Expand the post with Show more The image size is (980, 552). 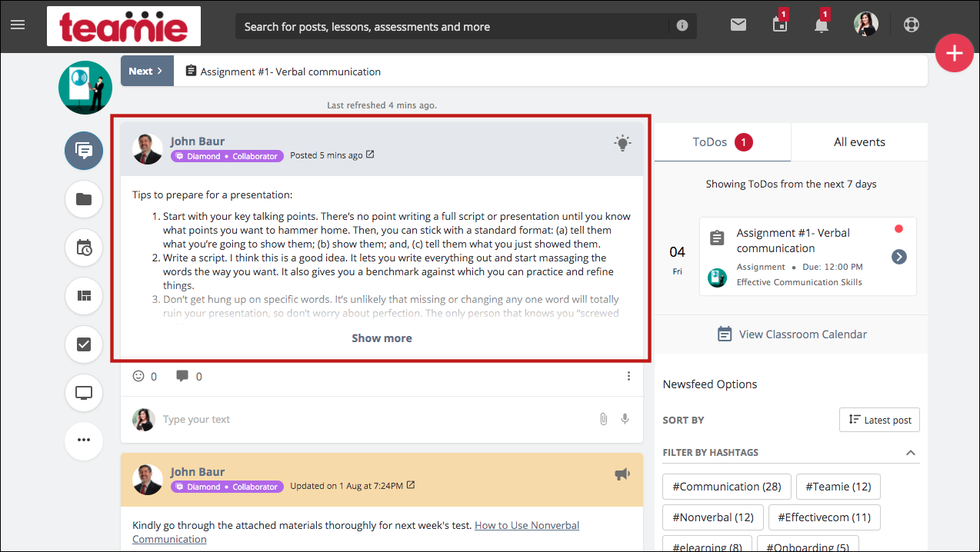(382, 338)
